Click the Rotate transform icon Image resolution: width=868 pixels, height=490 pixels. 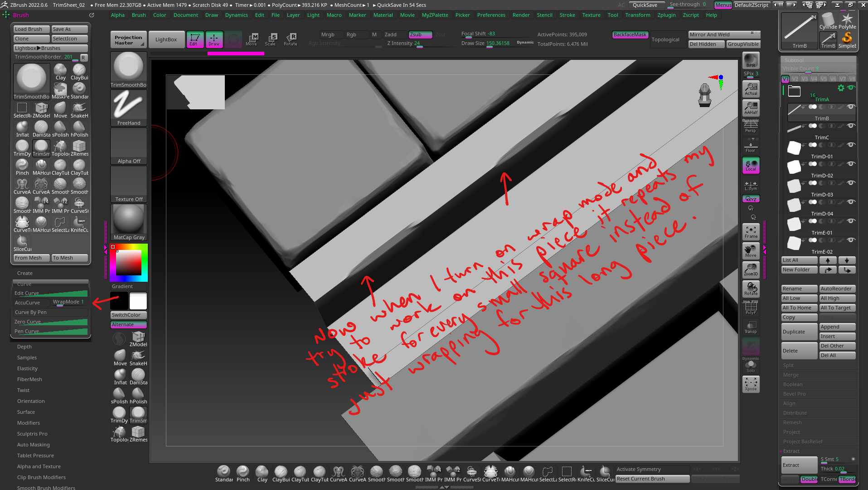(x=291, y=39)
